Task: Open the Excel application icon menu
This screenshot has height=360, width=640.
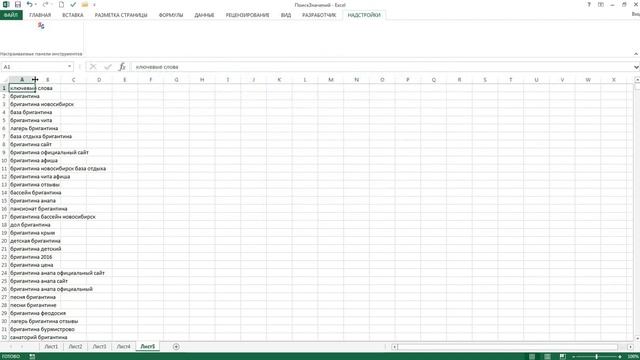Action: coord(6,4)
